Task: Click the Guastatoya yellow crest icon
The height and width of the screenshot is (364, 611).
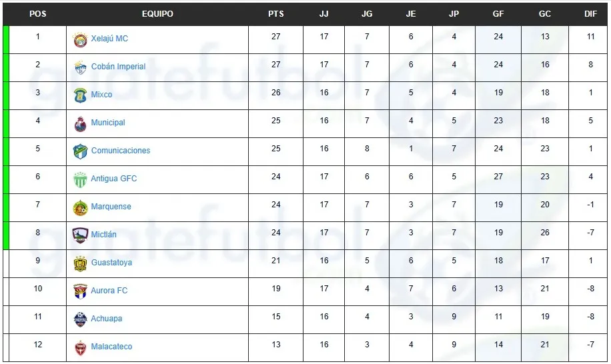Action: tap(80, 263)
